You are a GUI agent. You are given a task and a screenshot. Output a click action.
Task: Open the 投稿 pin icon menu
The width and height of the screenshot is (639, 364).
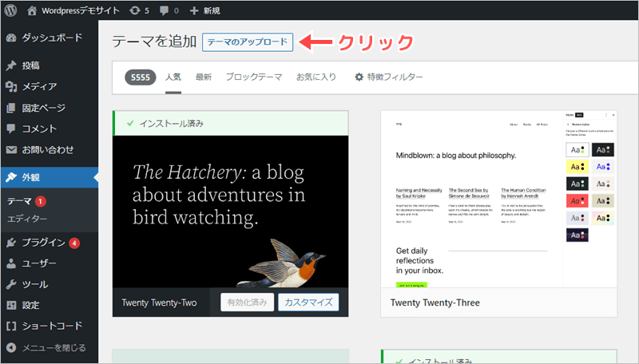[x=11, y=65]
